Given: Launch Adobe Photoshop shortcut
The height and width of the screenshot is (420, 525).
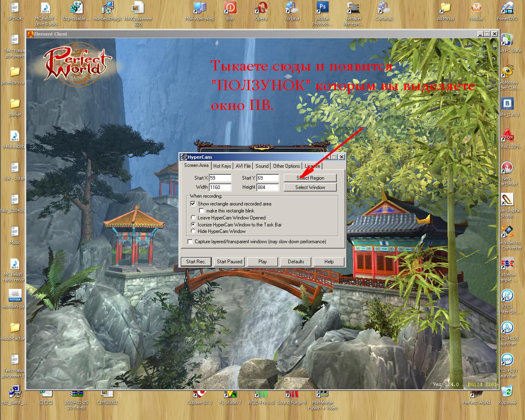Looking at the screenshot, I should pos(322,14).
